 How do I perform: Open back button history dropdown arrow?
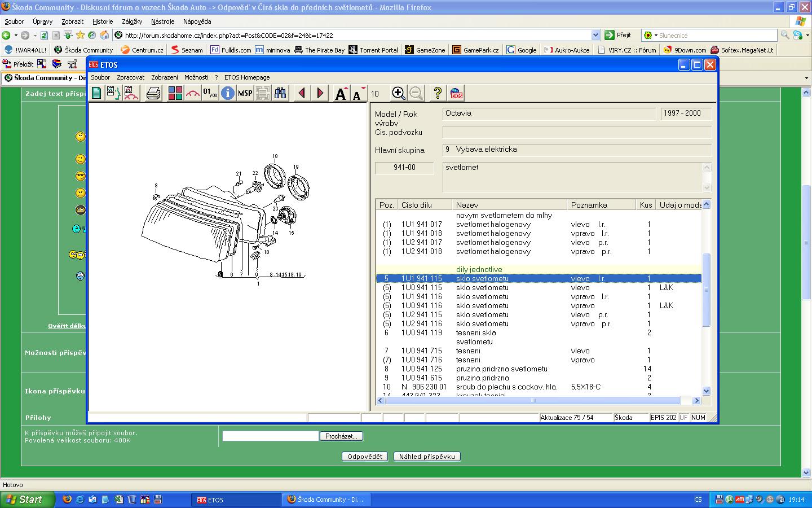[x=16, y=35]
